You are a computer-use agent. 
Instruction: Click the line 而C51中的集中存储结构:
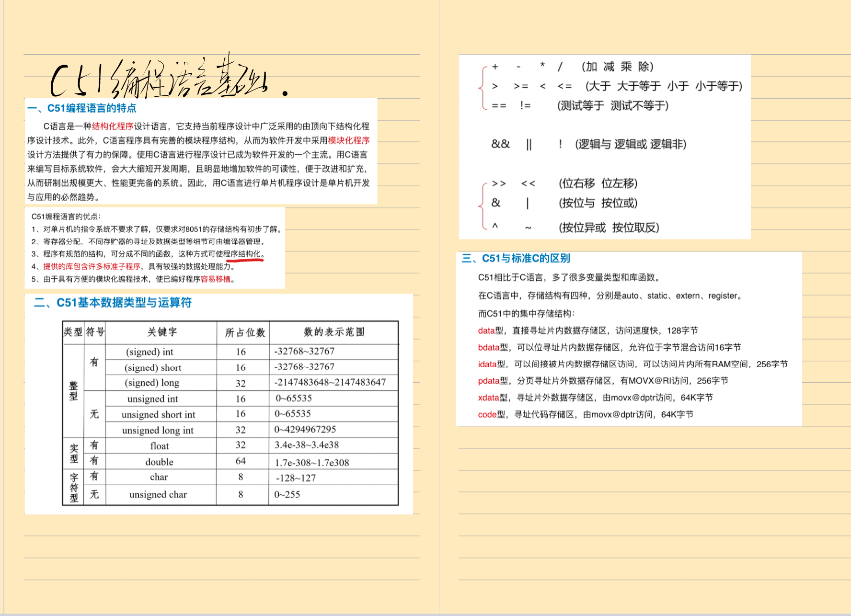pos(527,314)
